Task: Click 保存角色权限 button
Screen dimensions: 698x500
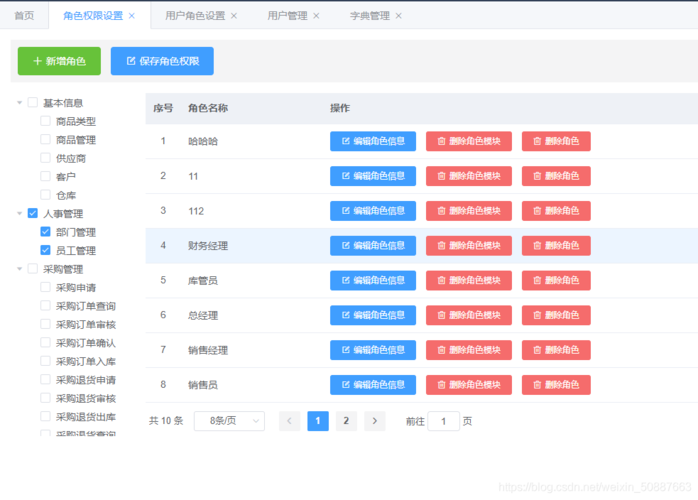Action: (162, 61)
